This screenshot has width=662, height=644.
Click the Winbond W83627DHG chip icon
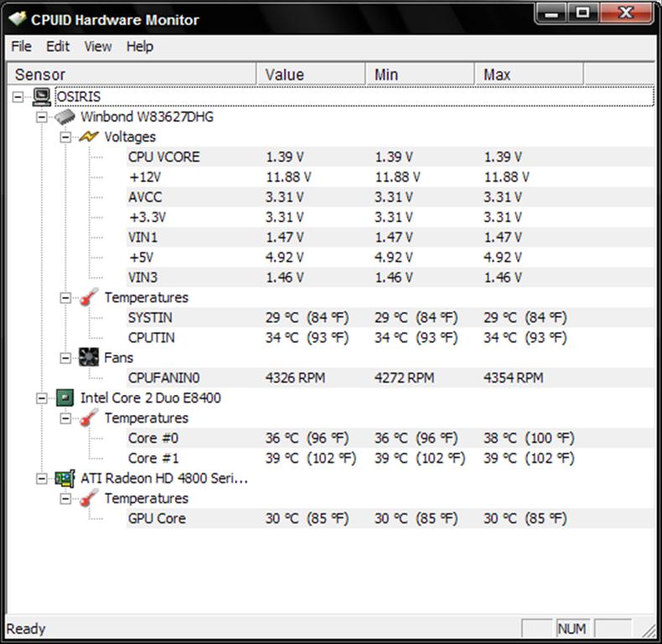tap(65, 117)
